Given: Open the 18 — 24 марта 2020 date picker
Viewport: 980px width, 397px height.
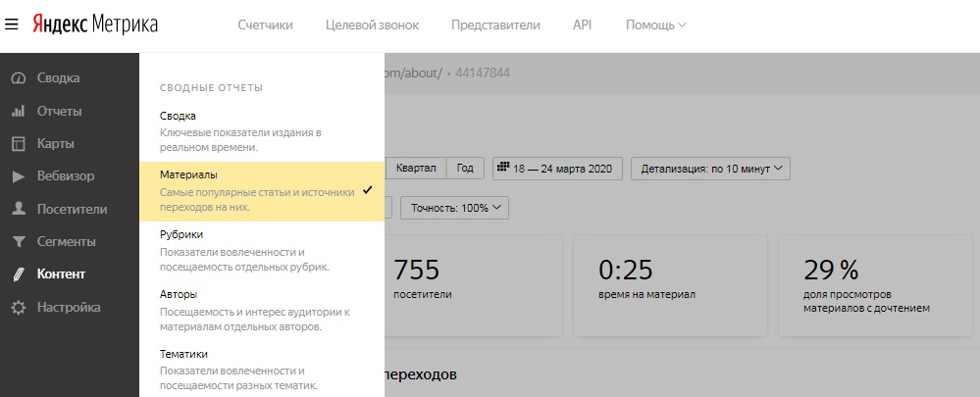Looking at the screenshot, I should [x=557, y=169].
